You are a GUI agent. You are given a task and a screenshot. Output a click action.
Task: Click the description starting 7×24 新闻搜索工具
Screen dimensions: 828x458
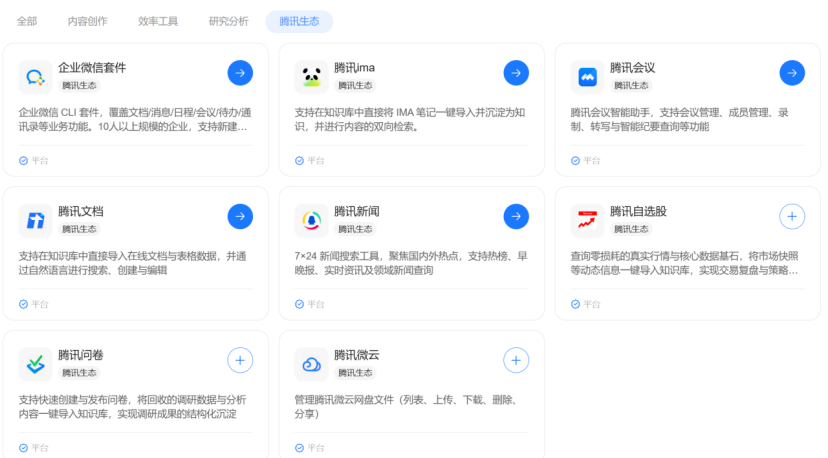pos(411,263)
